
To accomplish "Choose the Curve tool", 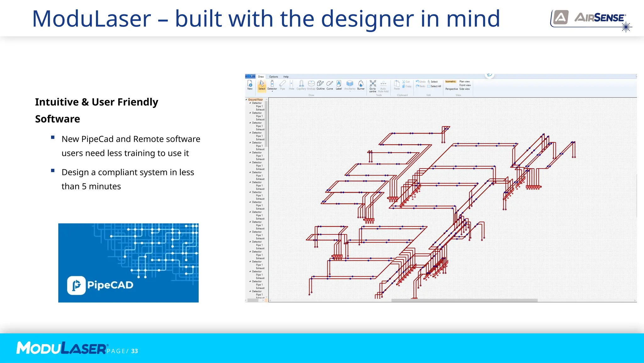I will tap(330, 85).
